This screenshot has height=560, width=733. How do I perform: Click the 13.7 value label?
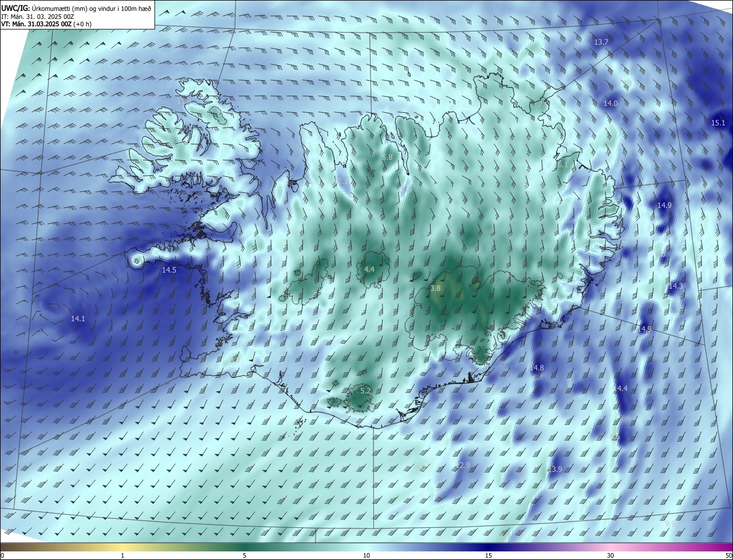click(x=601, y=42)
